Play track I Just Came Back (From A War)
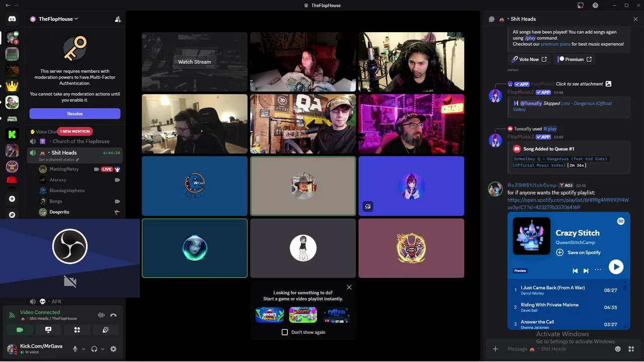Screen dimensions: 644x362 click(566, 290)
